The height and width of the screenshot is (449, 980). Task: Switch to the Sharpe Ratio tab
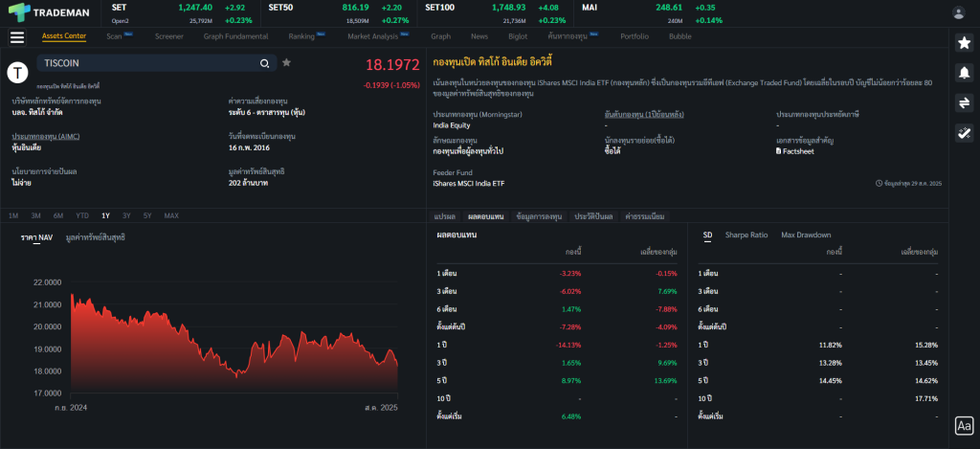tap(746, 235)
